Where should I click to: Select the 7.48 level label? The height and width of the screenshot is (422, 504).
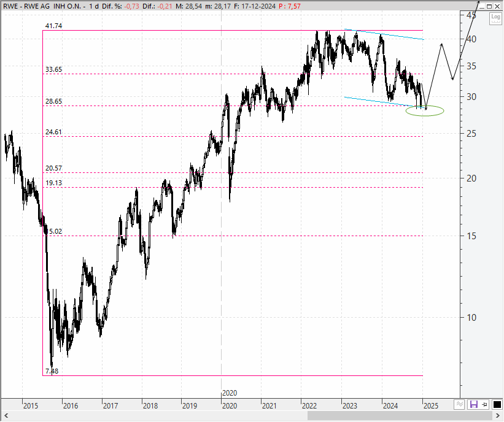[x=52, y=371]
